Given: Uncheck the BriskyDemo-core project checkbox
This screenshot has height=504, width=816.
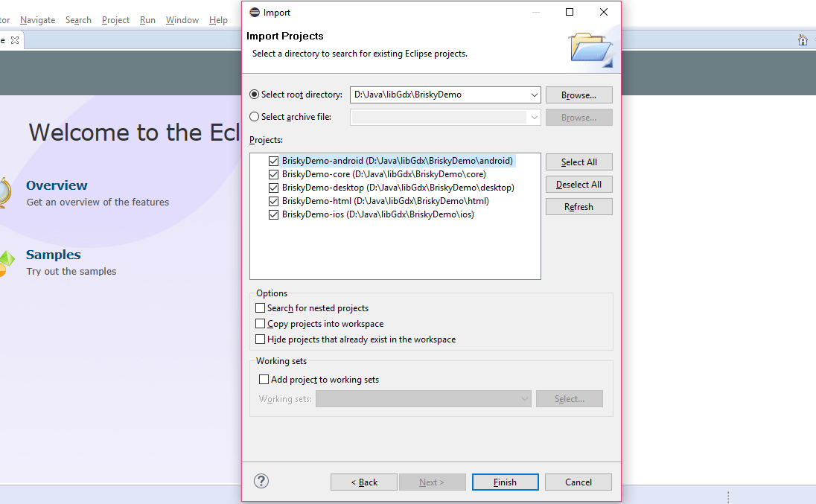Looking at the screenshot, I should (274, 174).
